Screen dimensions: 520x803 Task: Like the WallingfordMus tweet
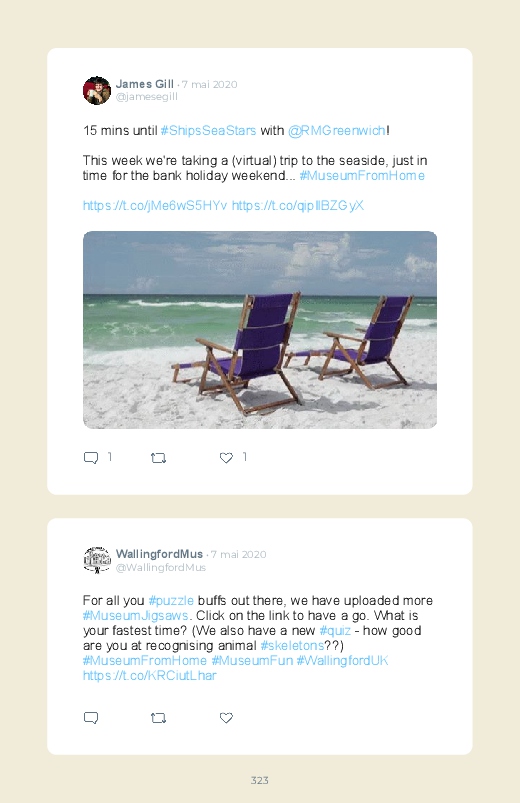click(x=226, y=718)
